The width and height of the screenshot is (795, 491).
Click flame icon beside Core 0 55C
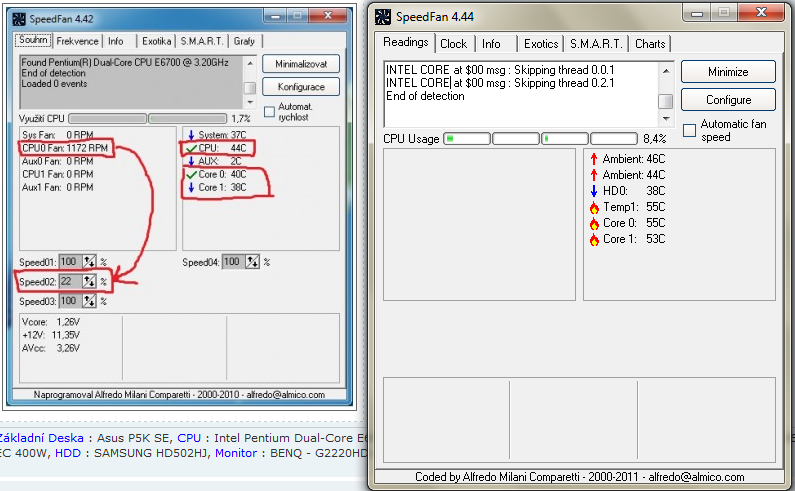point(594,223)
